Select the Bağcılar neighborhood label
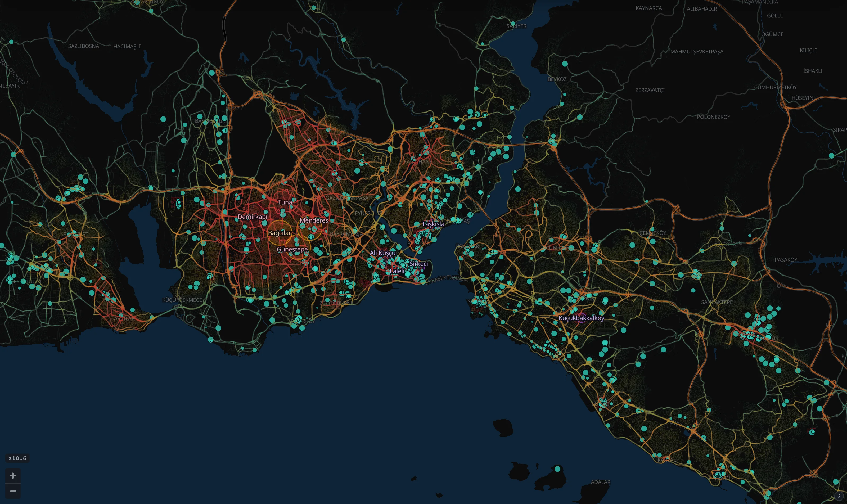 tap(279, 233)
